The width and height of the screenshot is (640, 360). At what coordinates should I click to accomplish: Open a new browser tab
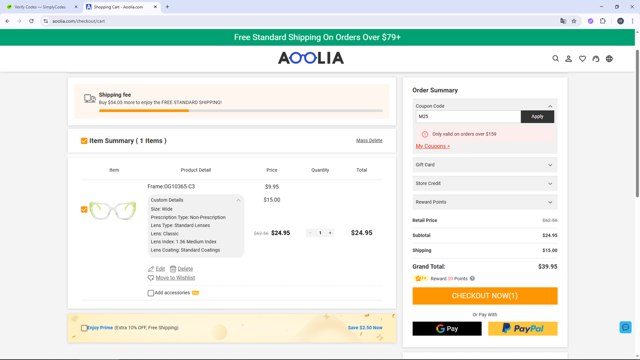coord(167,7)
